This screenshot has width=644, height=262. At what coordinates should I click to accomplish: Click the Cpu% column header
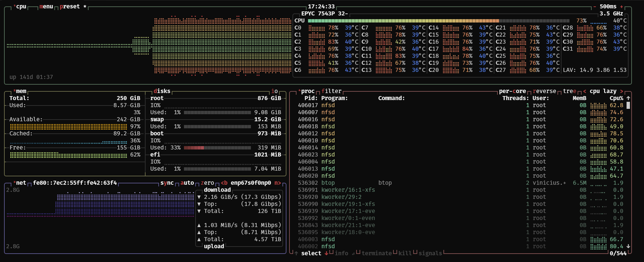coord(616,98)
